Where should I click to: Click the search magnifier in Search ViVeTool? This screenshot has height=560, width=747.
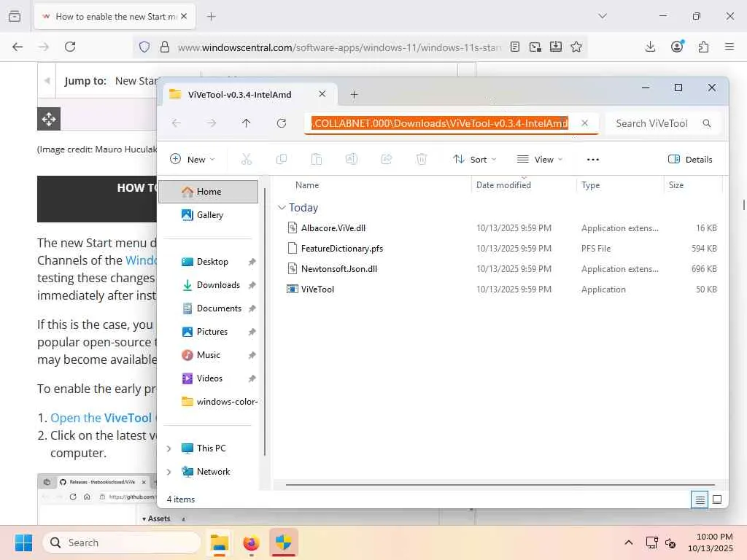point(706,123)
